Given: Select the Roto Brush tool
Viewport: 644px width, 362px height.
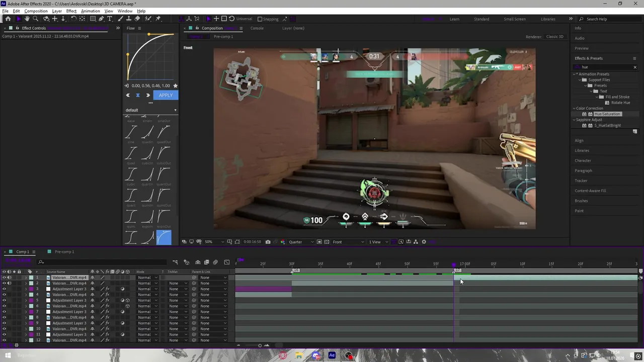Looking at the screenshot, I should tap(148, 19).
